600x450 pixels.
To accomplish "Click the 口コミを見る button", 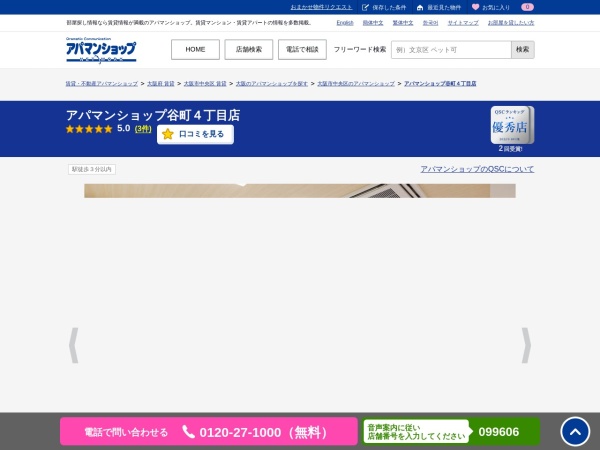I will click(x=195, y=134).
